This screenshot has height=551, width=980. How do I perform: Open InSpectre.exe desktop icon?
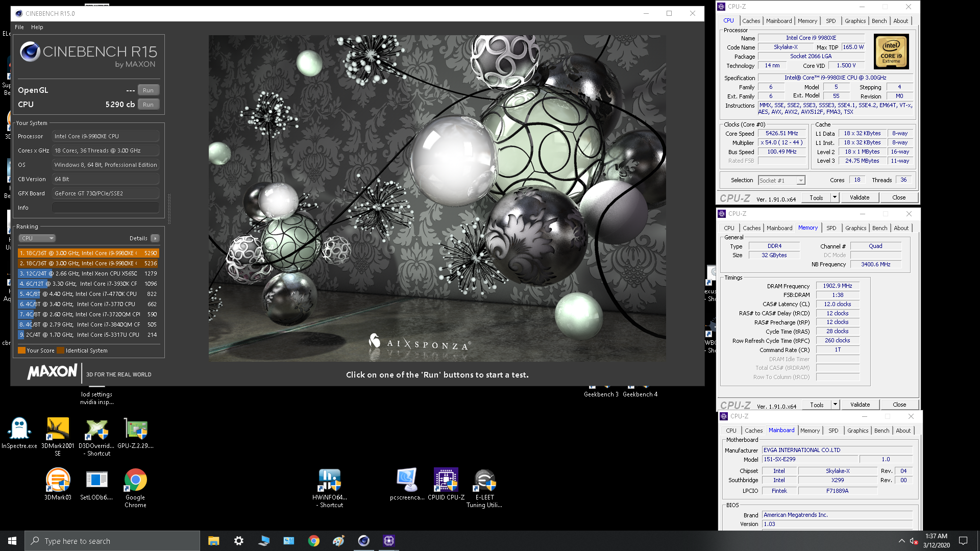[x=19, y=433]
